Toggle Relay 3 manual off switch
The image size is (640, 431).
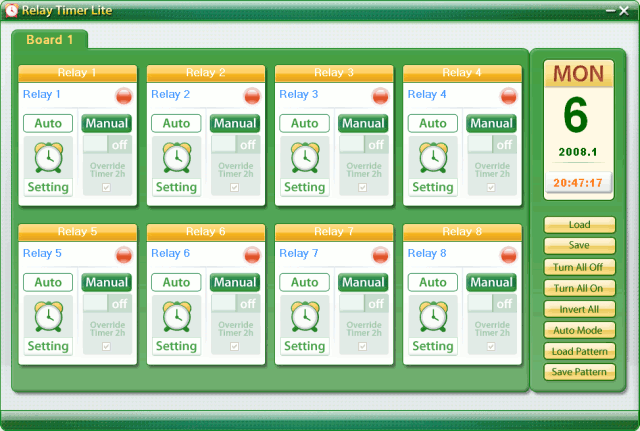[x=364, y=144]
